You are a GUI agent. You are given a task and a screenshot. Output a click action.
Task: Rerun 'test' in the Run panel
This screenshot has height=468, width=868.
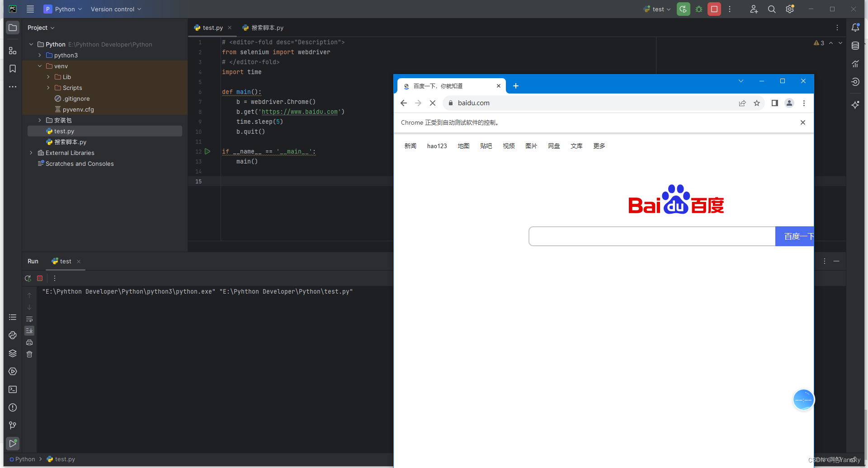pyautogui.click(x=28, y=278)
